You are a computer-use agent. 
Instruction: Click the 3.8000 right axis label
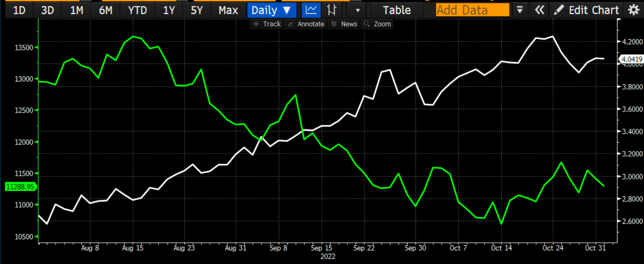pyautogui.click(x=632, y=87)
